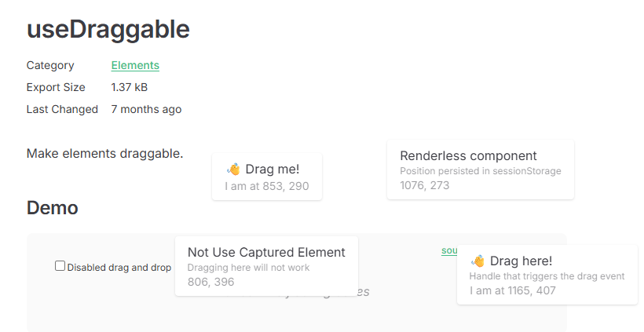
Task: Open the Elements category link
Action: (135, 65)
